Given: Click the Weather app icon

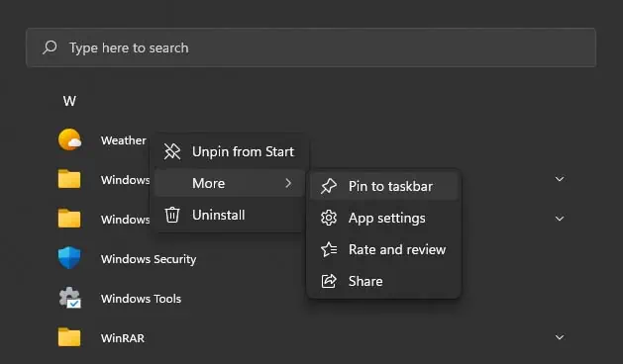Looking at the screenshot, I should point(69,139).
